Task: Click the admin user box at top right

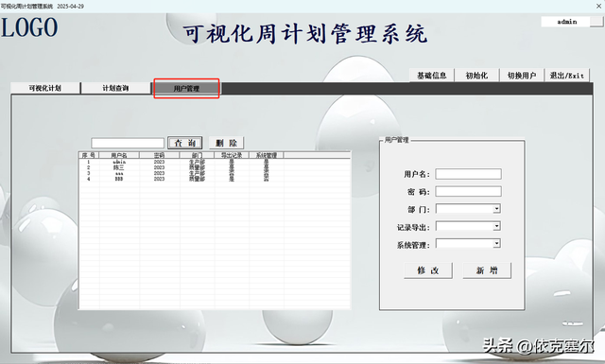Action: [566, 22]
